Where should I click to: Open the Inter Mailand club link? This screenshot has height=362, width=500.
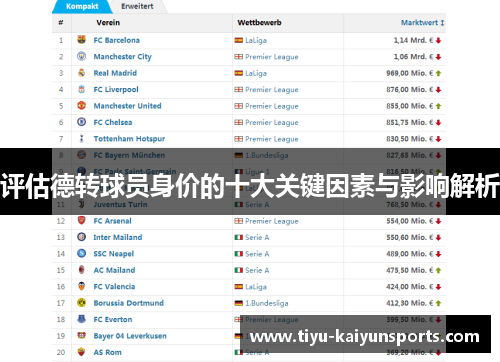pyautogui.click(x=118, y=237)
